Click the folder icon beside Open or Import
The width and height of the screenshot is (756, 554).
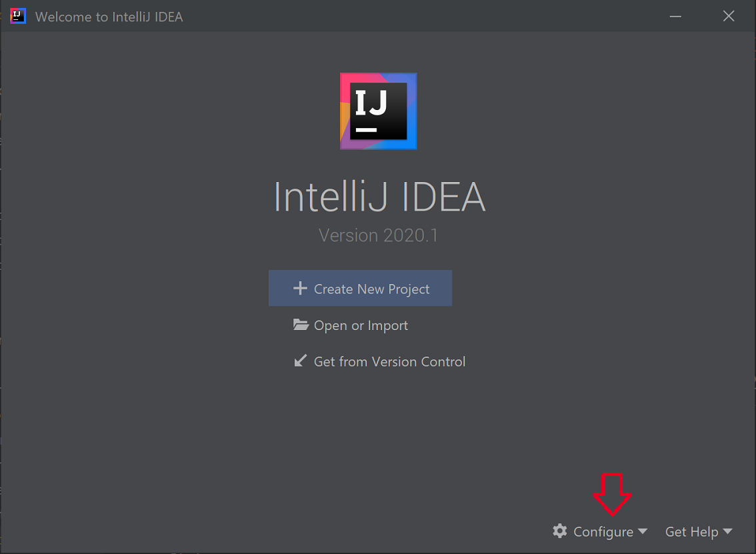click(x=300, y=325)
